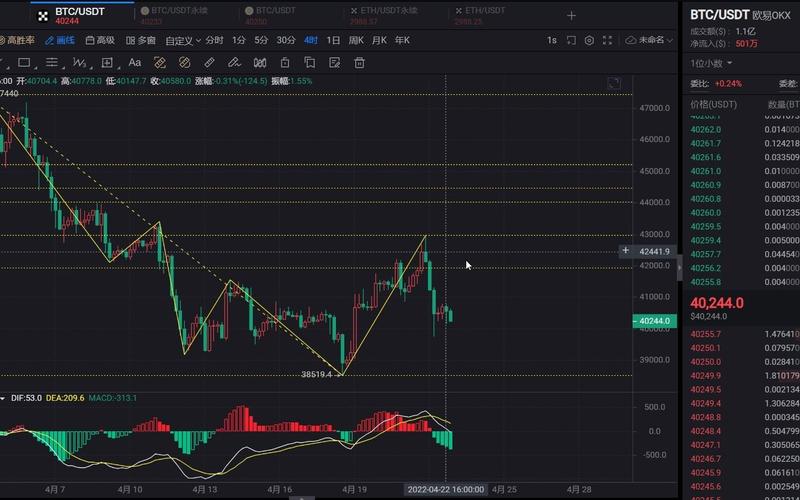Toggle the lock drawings icon

(285, 63)
